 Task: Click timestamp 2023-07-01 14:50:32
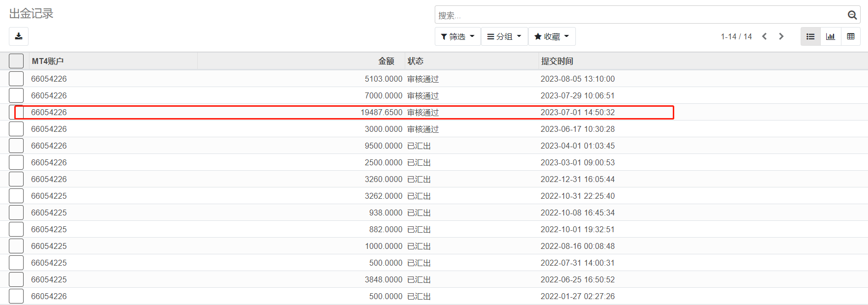tap(578, 112)
